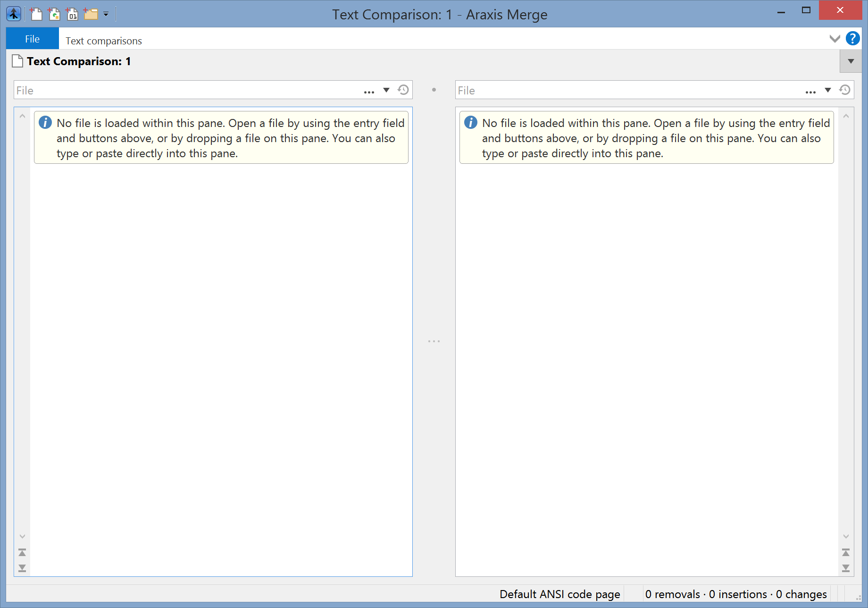This screenshot has height=608, width=868.
Task: Open a new folder comparison
Action: click(91, 14)
